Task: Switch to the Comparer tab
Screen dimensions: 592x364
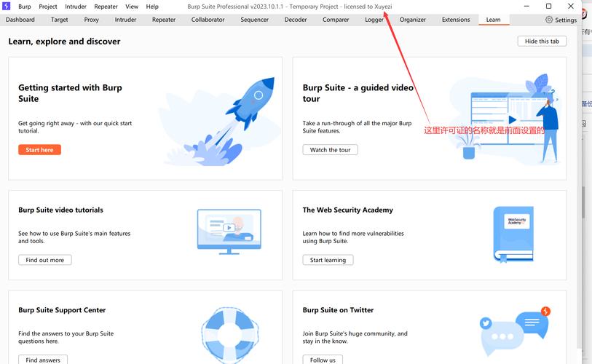Action: 336,20
